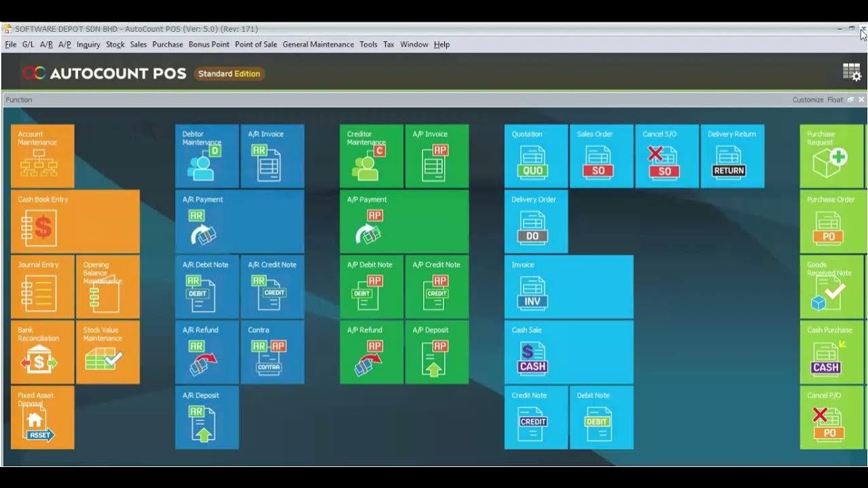The height and width of the screenshot is (488, 868).
Task: Open the General Maintenance menu
Action: (318, 44)
